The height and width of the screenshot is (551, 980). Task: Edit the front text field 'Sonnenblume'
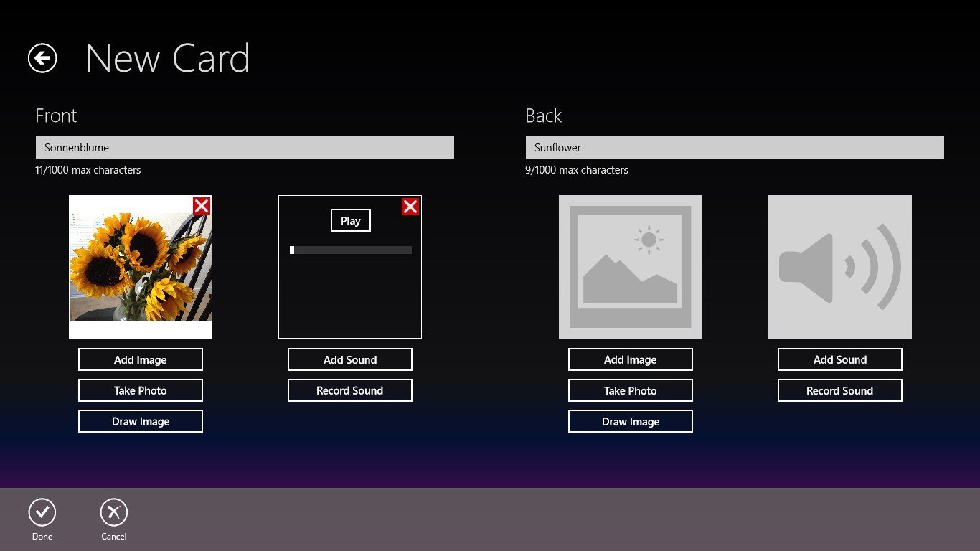click(245, 148)
